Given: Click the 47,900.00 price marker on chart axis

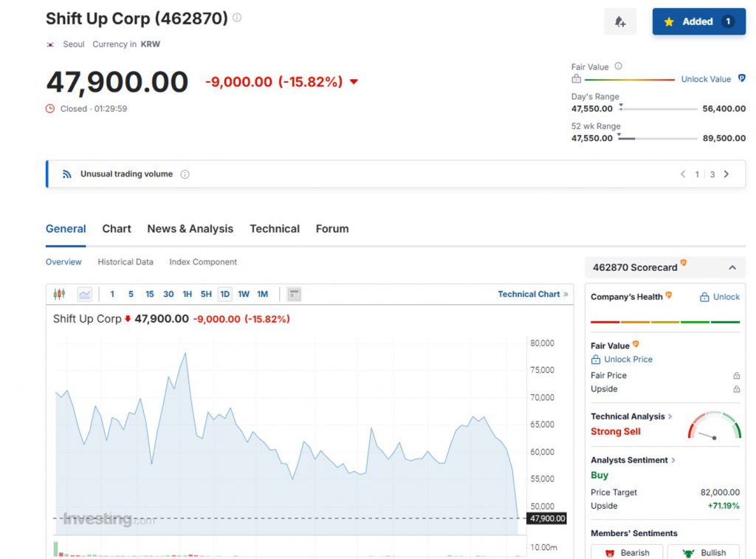Looking at the screenshot, I should click(x=547, y=518).
